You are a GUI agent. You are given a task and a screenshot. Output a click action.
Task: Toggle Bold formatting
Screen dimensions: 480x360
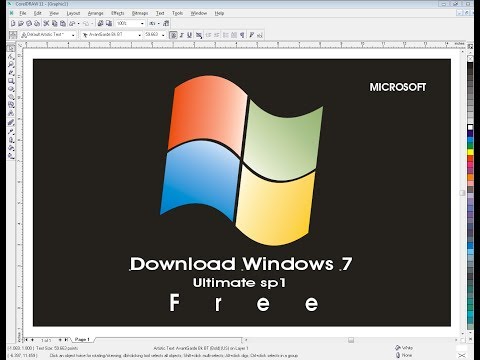[173, 35]
